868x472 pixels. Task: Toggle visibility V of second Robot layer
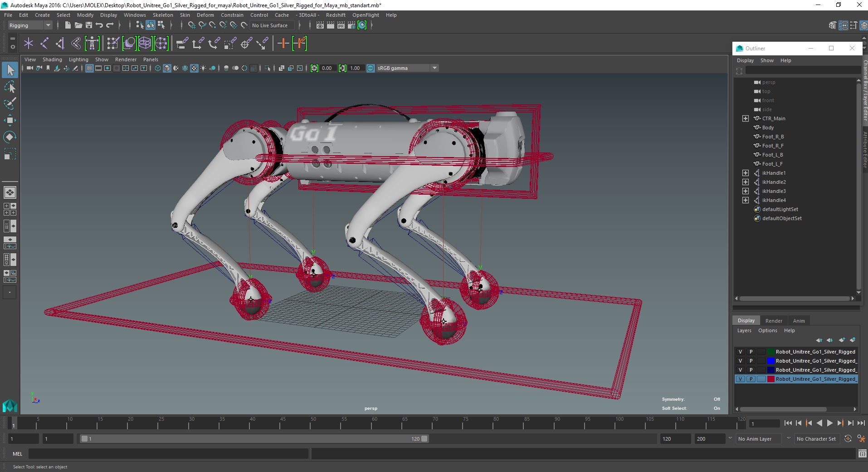pos(740,361)
